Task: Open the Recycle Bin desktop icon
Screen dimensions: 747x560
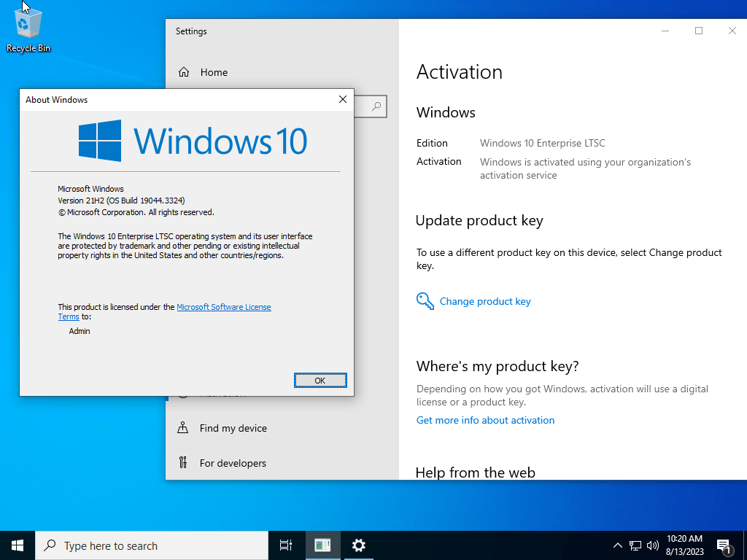Action: [x=28, y=29]
